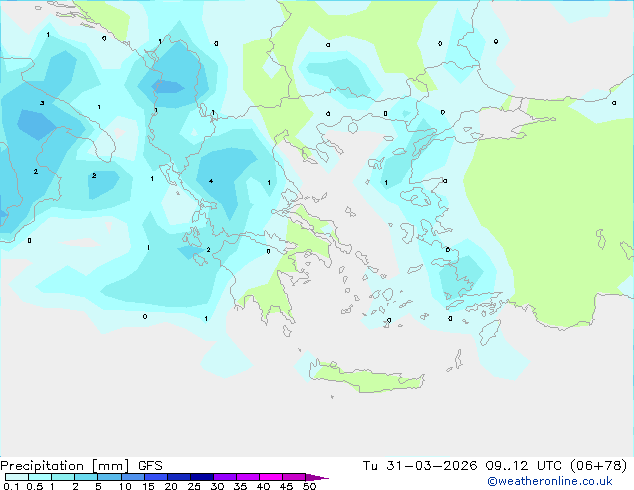Click the 5 to 10 mm legend swatch
Viewport: 634px width, 490px height.
click(109, 477)
